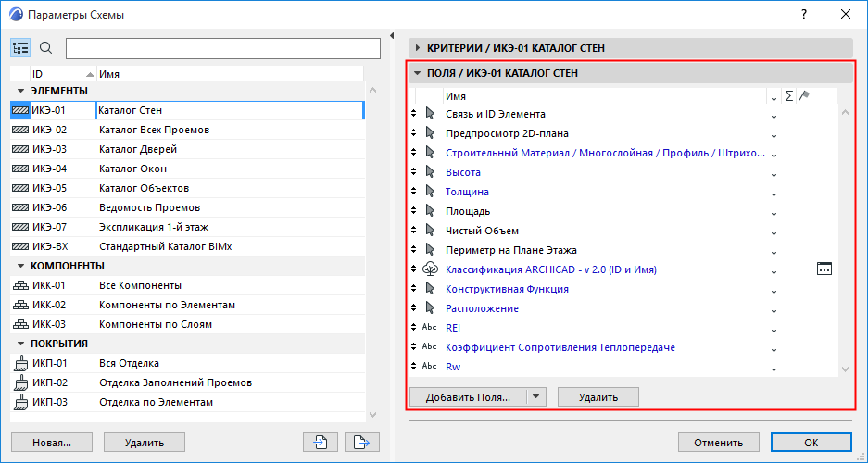Viewport: 868px width, 463px height.
Task: Select the Периметр на Плане Этажа field
Action: point(623,250)
